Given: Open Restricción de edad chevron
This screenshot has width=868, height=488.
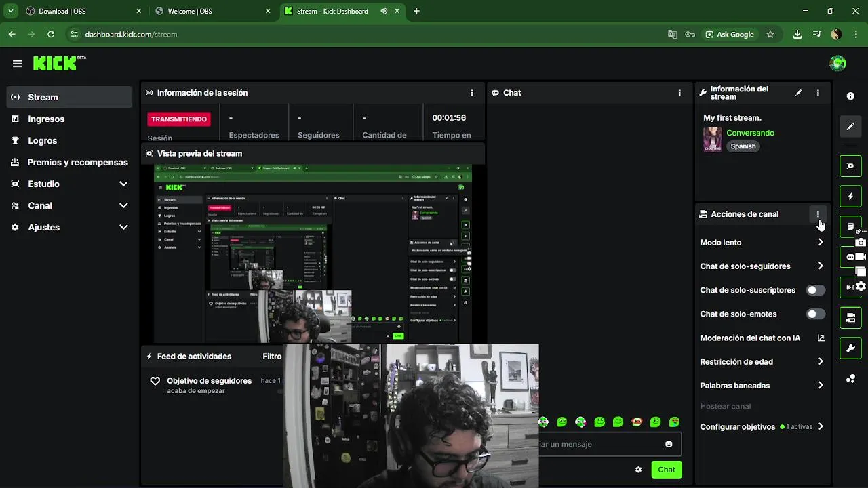Looking at the screenshot, I should (x=821, y=361).
